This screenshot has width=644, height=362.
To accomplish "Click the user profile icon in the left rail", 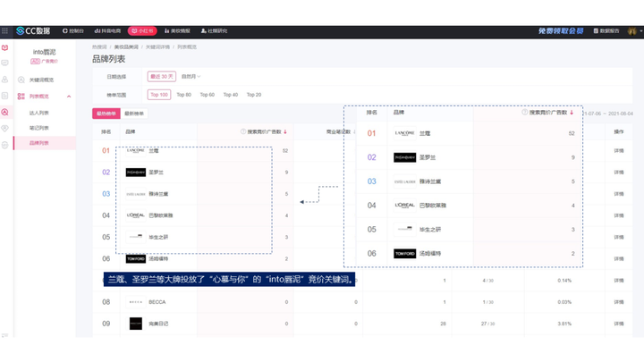I will (5, 80).
